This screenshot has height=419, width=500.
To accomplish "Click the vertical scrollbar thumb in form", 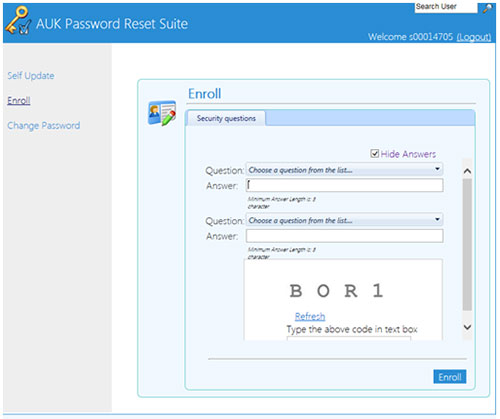I will coord(467,245).
